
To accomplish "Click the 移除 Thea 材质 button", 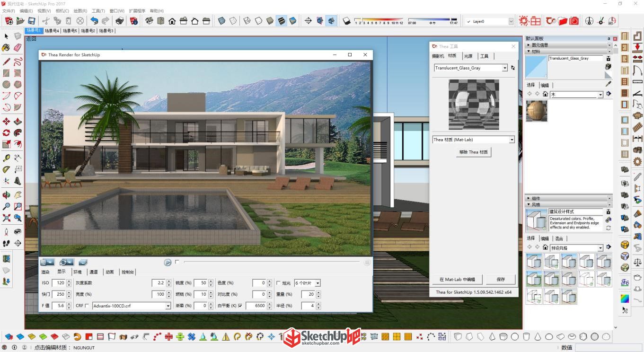I will [x=473, y=152].
